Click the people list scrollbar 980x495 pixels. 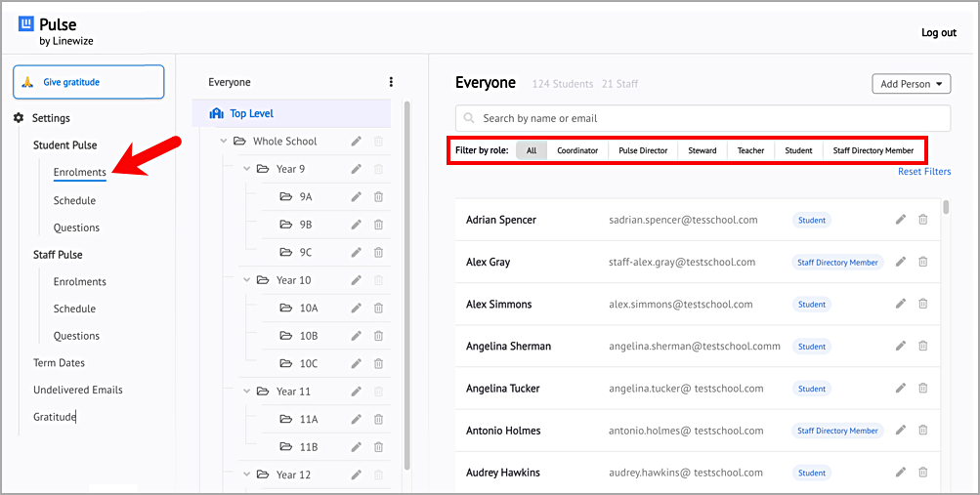click(x=946, y=207)
